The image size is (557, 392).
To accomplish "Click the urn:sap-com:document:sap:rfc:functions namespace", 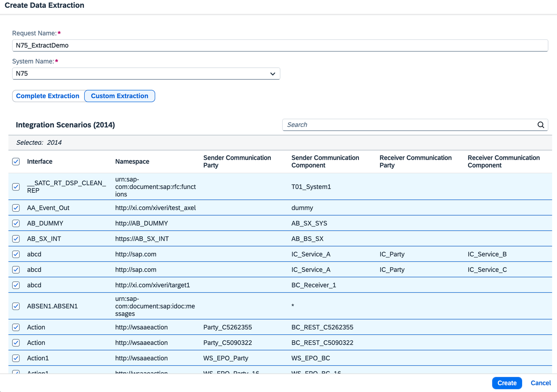I will pyautogui.click(x=155, y=187).
